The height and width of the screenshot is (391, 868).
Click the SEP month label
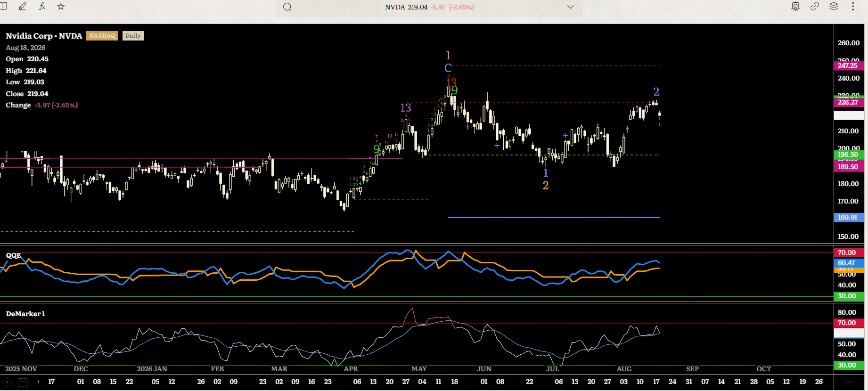pos(693,369)
